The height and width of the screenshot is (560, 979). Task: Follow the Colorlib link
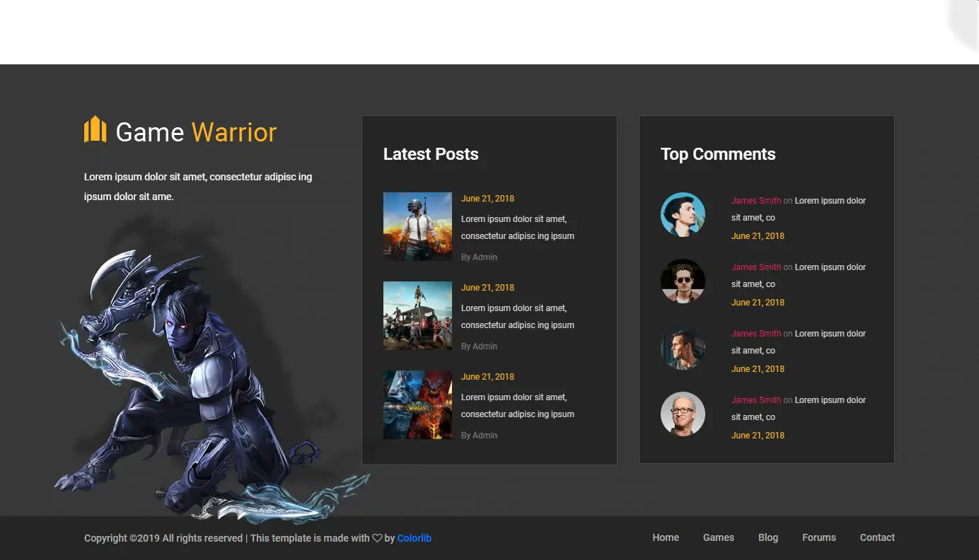tap(415, 538)
